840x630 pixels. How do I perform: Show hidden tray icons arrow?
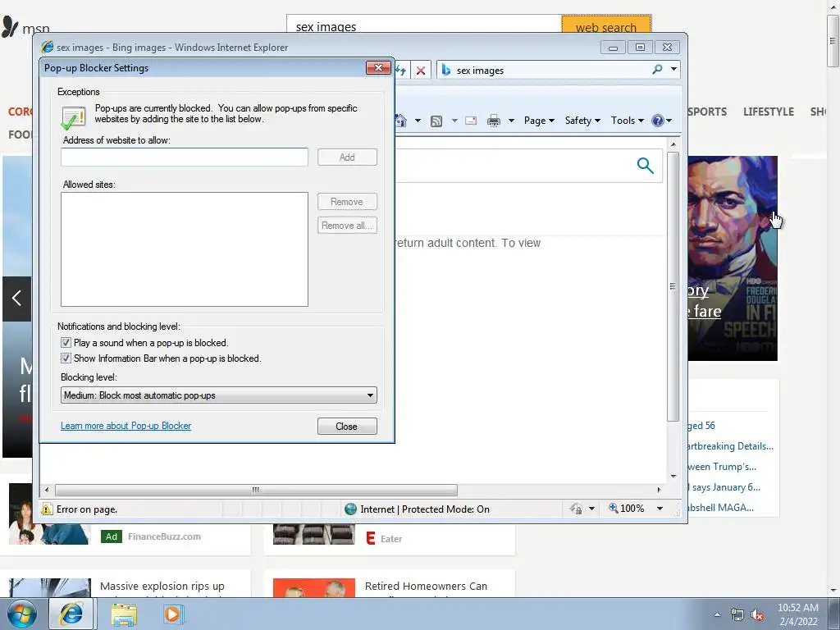[717, 614]
